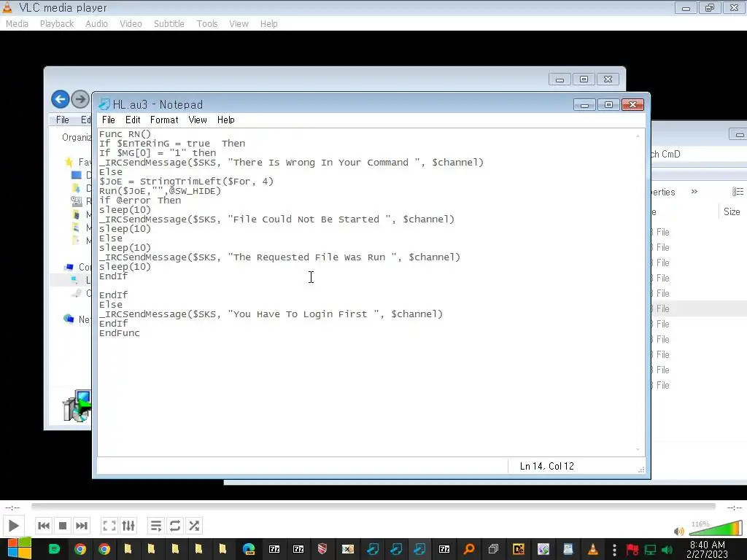
Task: Skip to next media in VLC
Action: [x=82, y=526]
